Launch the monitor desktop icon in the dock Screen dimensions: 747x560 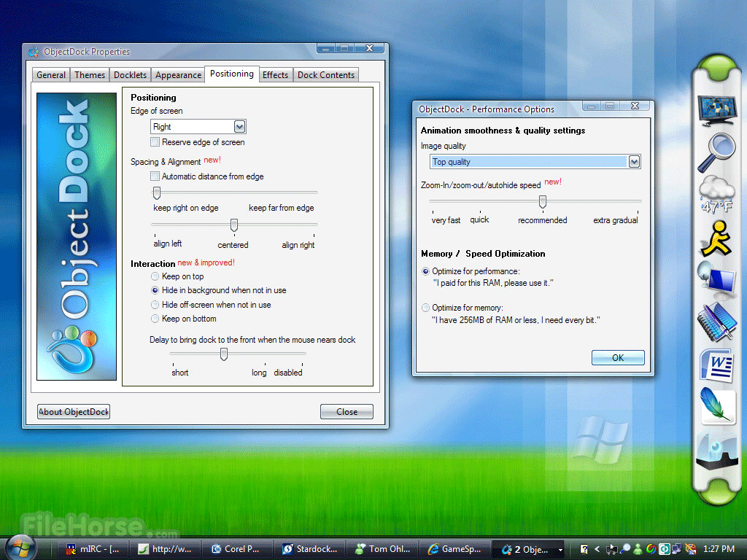(716, 109)
